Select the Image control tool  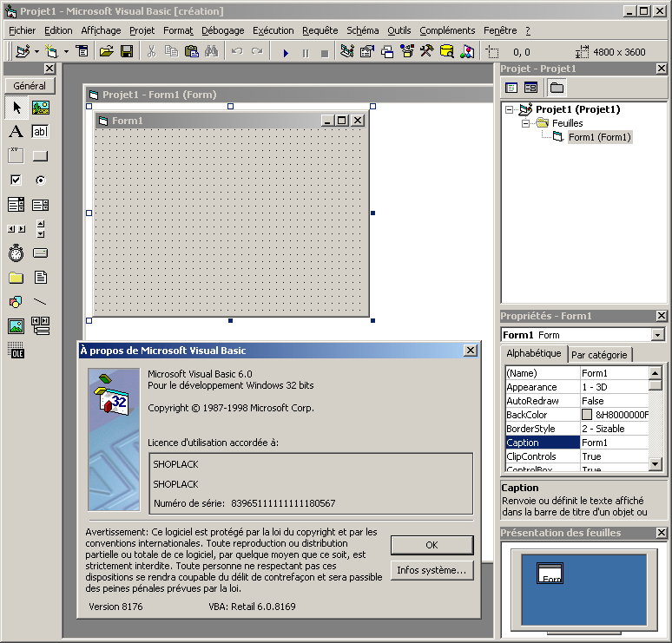pos(16,326)
